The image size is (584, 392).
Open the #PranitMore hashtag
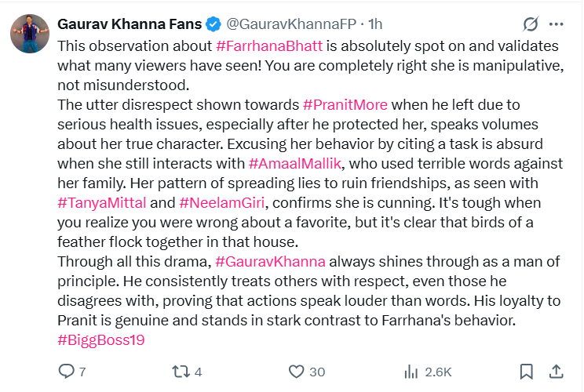point(345,104)
